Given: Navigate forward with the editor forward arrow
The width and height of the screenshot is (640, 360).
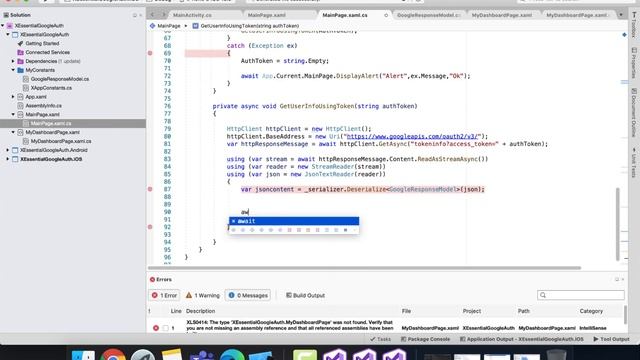Looking at the screenshot, I should pyautogui.click(x=164, y=15).
